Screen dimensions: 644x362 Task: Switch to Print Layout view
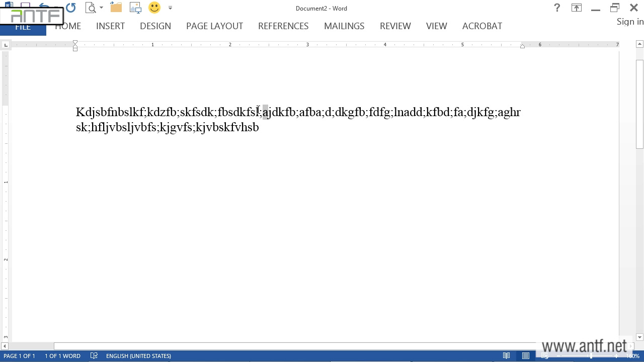(526, 356)
